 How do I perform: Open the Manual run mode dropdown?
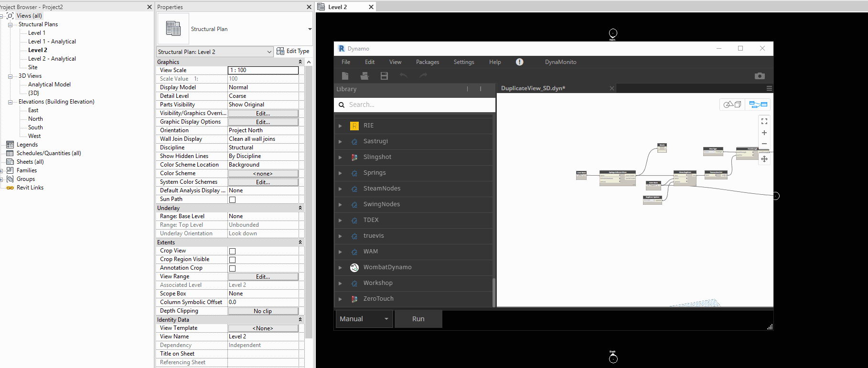(x=364, y=319)
